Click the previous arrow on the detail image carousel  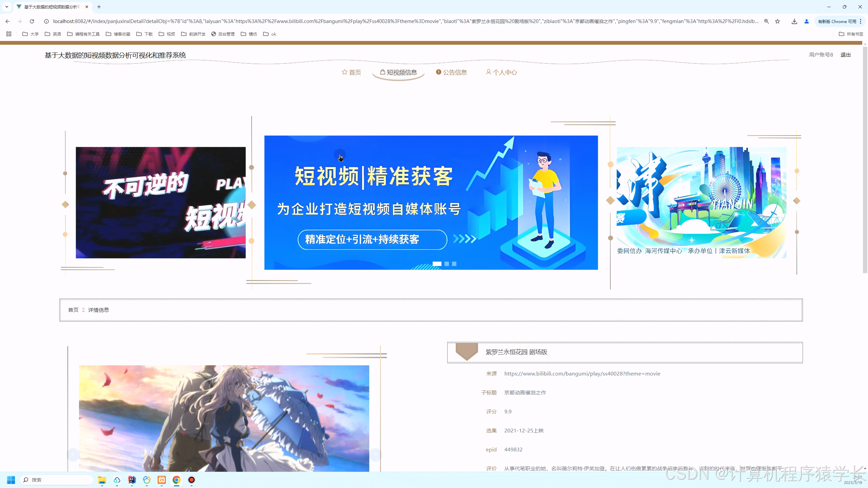(x=74, y=454)
